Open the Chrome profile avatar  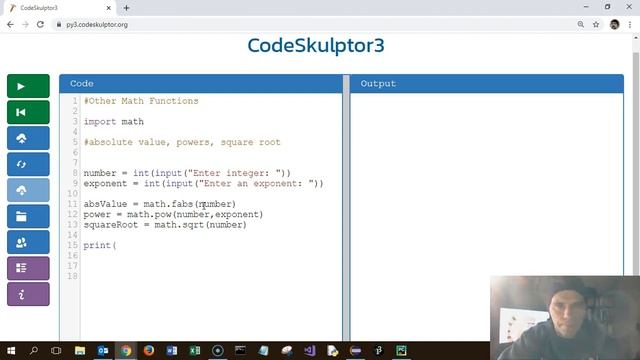click(x=614, y=24)
